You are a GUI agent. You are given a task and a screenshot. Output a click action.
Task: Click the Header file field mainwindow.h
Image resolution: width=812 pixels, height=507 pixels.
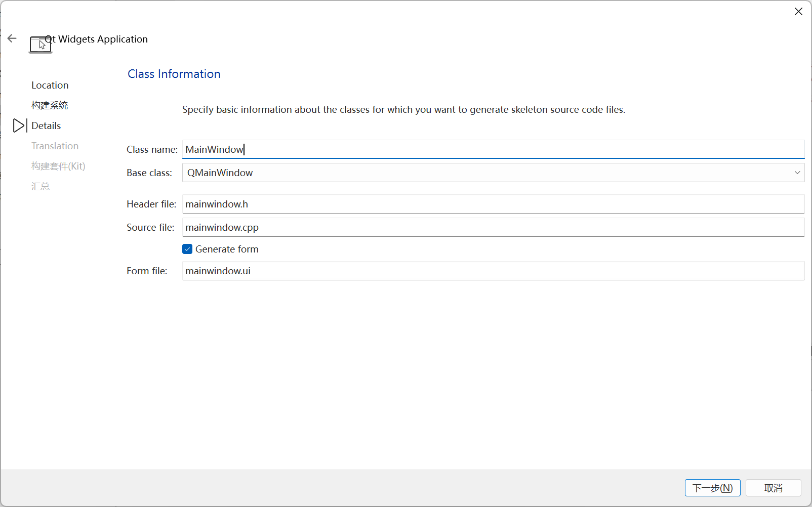tap(493, 204)
